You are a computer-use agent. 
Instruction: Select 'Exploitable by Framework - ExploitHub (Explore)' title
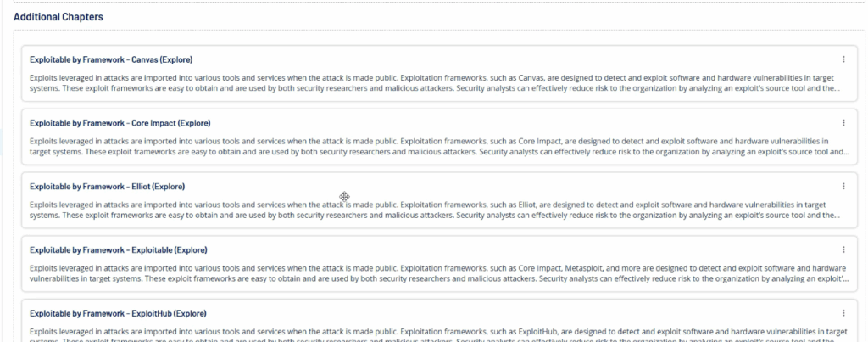118,314
